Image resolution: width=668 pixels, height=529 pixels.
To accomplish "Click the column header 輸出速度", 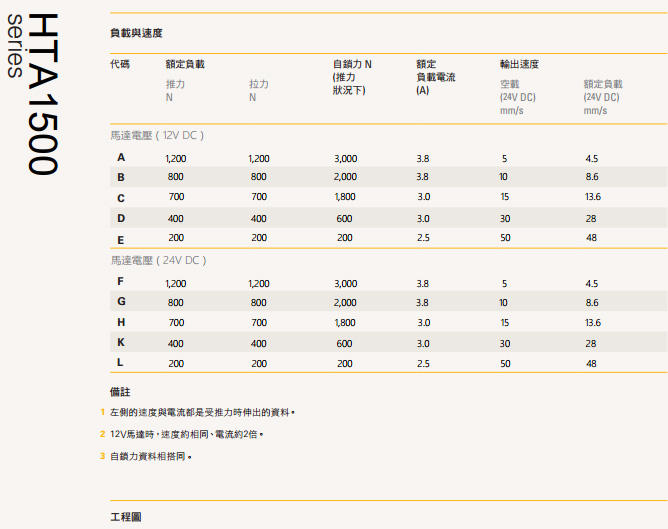I will [x=519, y=64].
